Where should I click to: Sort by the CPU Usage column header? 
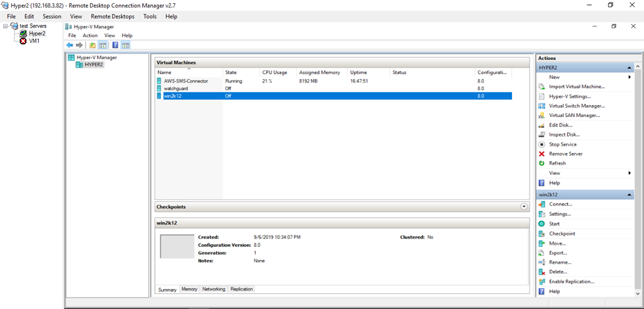[278, 72]
